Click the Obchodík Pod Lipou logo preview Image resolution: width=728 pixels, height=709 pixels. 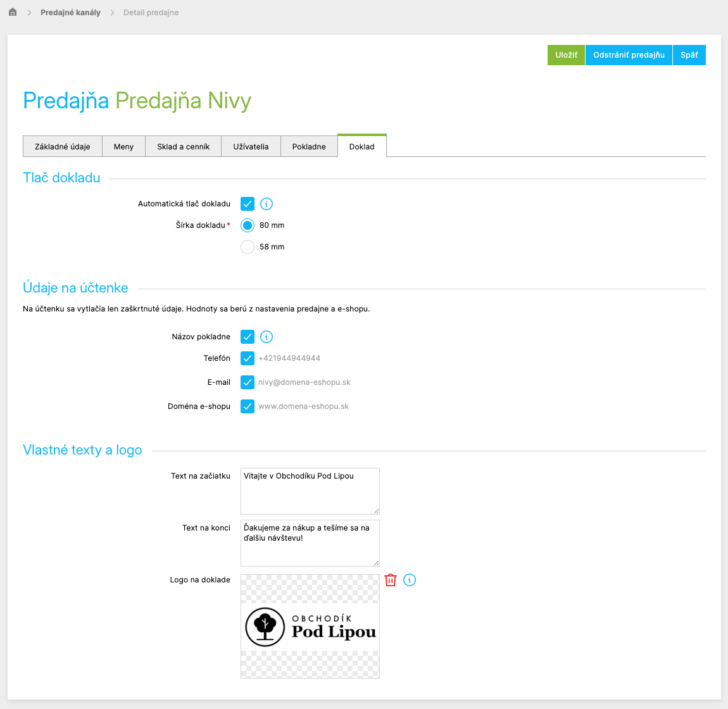point(310,626)
